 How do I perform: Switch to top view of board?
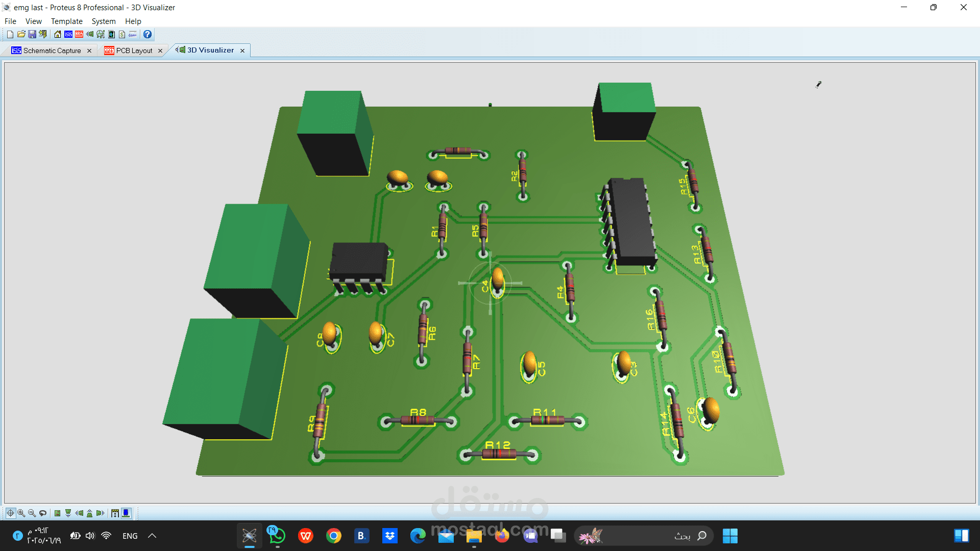pyautogui.click(x=58, y=513)
